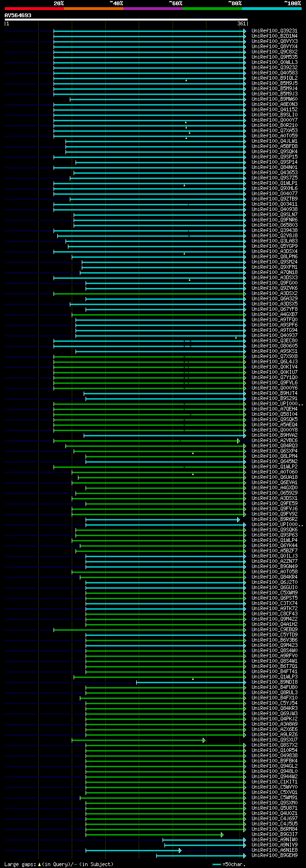Viewport: 306px width, 868px height.
Task: Select the UniRef100_Q9SXU7 label
Action: (x=274, y=740)
